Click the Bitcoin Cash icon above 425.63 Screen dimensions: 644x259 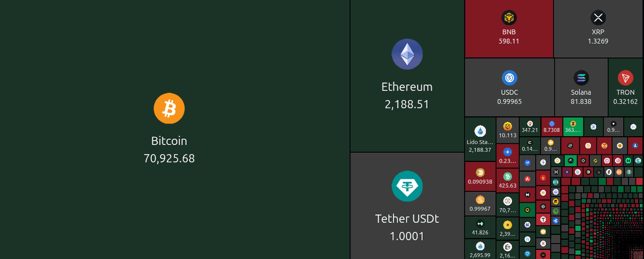tap(508, 176)
